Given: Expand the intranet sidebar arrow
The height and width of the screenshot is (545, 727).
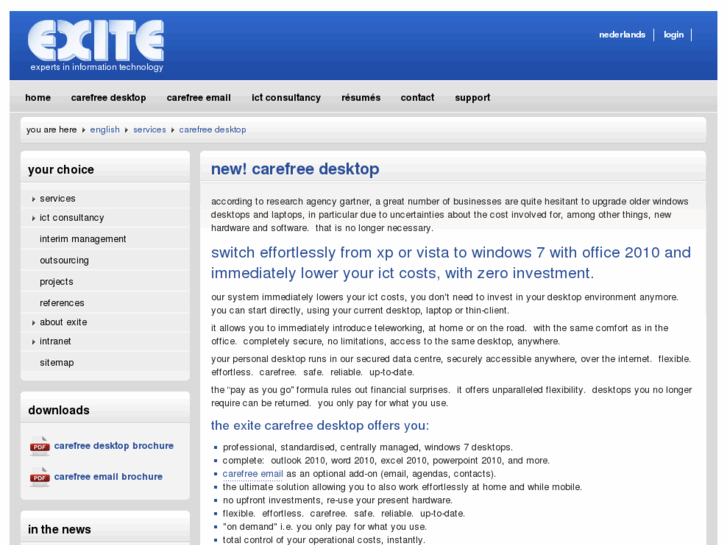Looking at the screenshot, I should pos(33,342).
